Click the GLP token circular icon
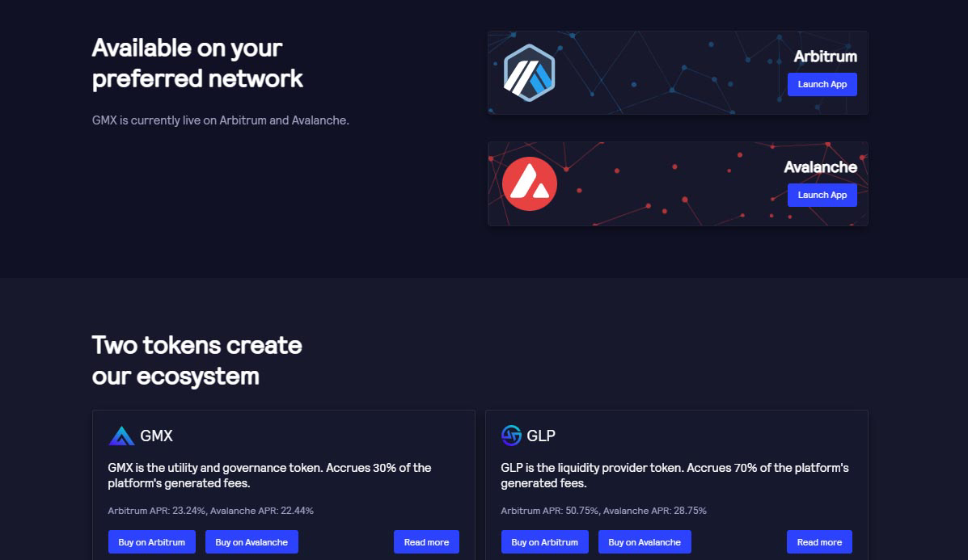 pyautogui.click(x=511, y=436)
